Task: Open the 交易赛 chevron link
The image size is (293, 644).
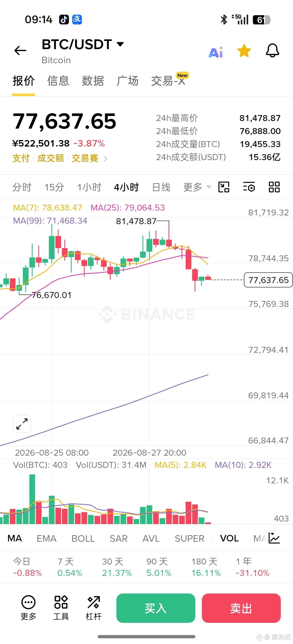Action: point(105,158)
